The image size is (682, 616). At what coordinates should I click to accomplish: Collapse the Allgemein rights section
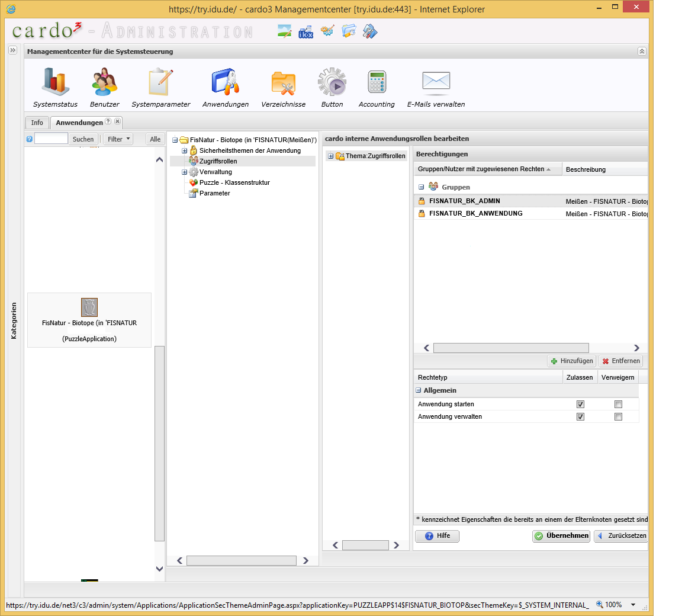tap(419, 391)
